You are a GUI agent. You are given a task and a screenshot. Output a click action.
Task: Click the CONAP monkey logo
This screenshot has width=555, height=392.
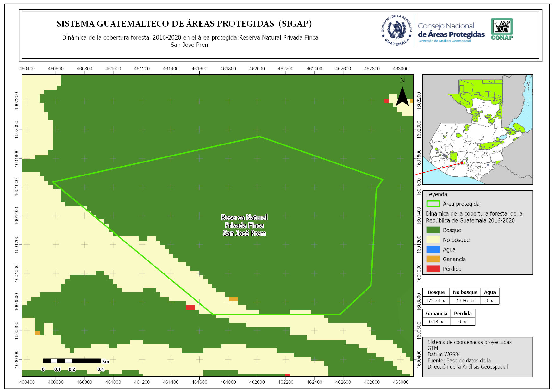pyautogui.click(x=502, y=29)
